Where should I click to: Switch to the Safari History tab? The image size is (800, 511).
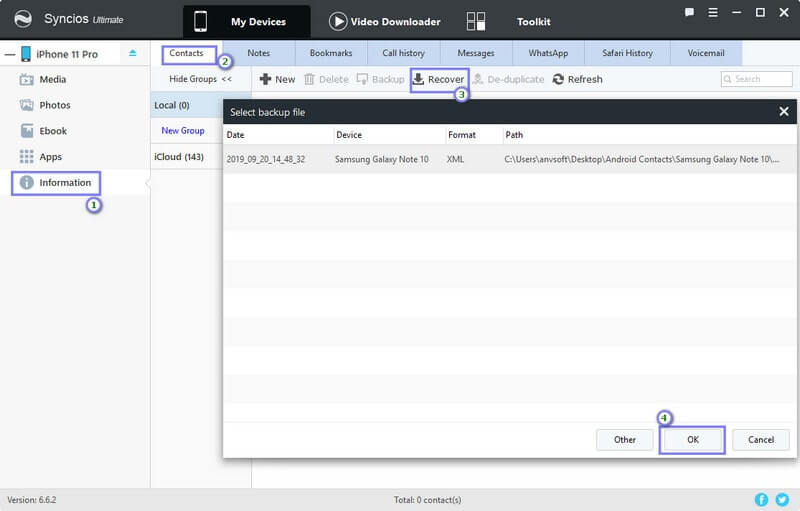point(627,53)
